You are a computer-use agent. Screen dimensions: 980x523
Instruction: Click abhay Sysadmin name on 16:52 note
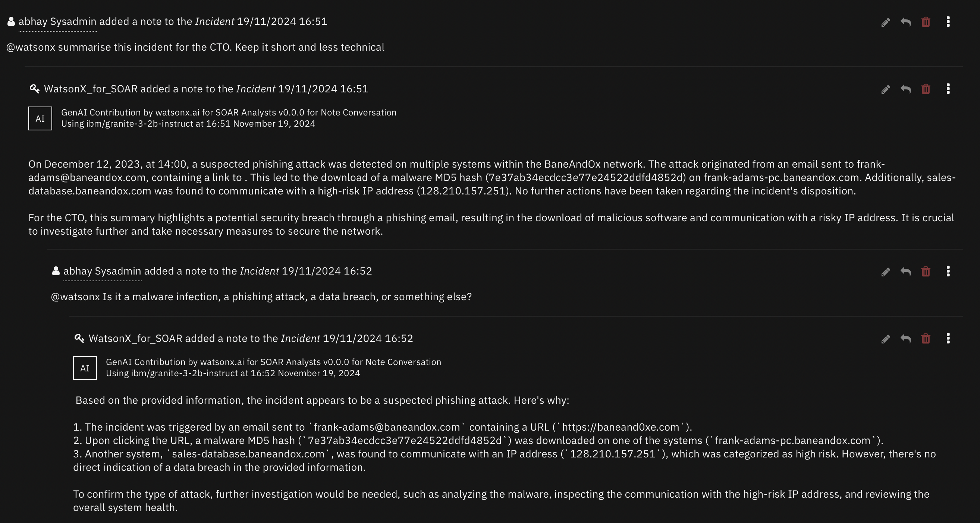102,271
